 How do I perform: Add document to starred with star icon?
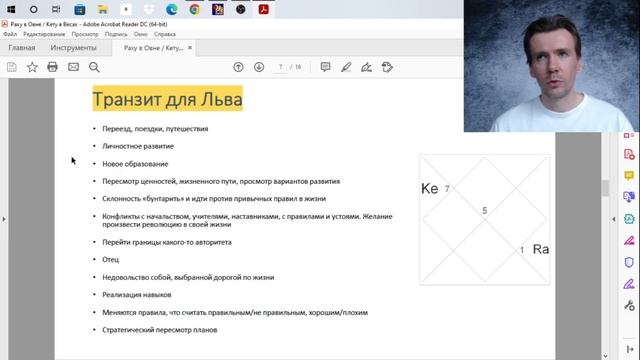point(32,67)
